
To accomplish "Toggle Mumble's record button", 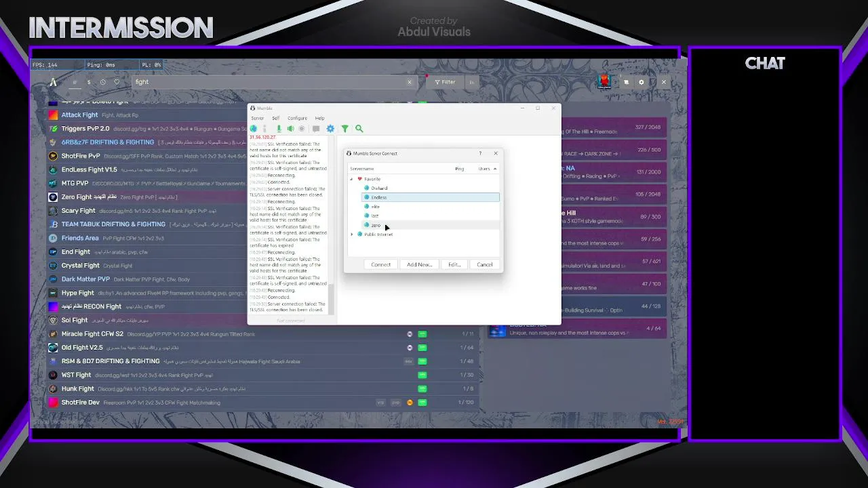I will pos(302,129).
